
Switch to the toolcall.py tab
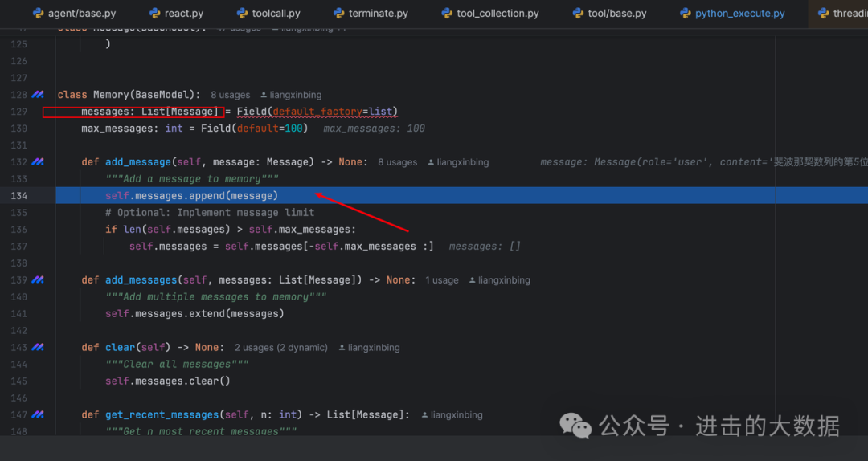[x=268, y=14]
